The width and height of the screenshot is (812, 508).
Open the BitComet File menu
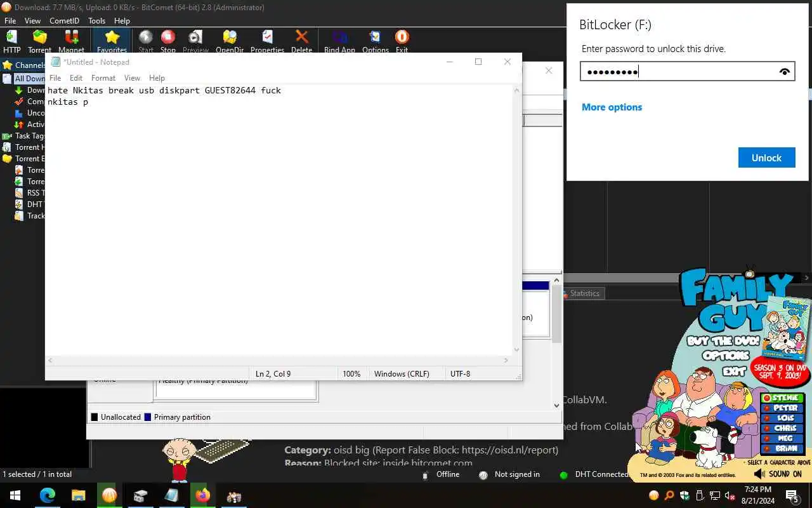[10, 21]
